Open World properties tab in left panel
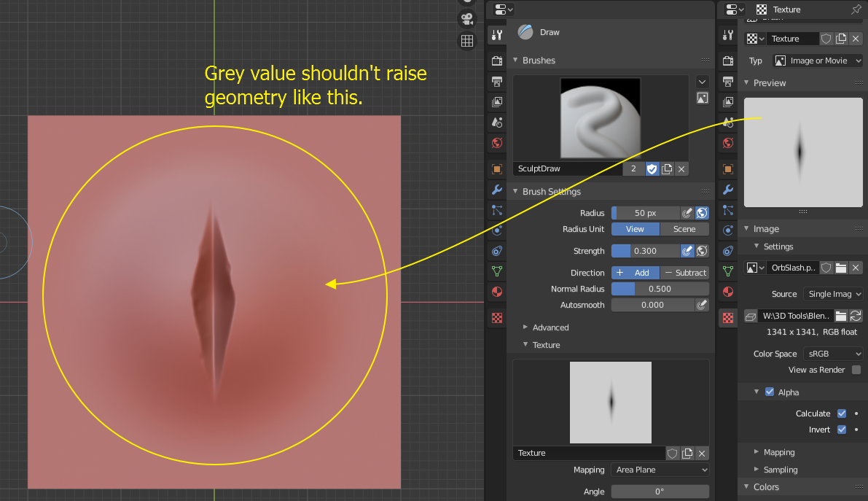This screenshot has width=868, height=501. tap(497, 143)
